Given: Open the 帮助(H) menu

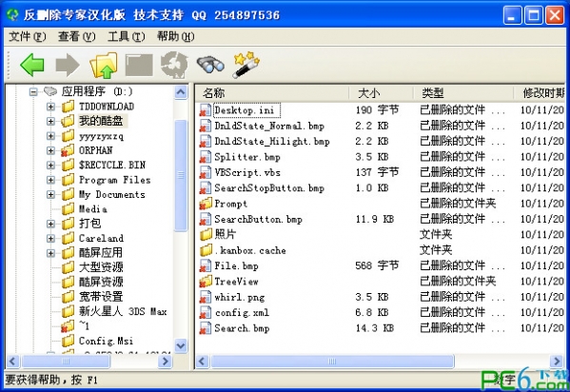Looking at the screenshot, I should (175, 36).
